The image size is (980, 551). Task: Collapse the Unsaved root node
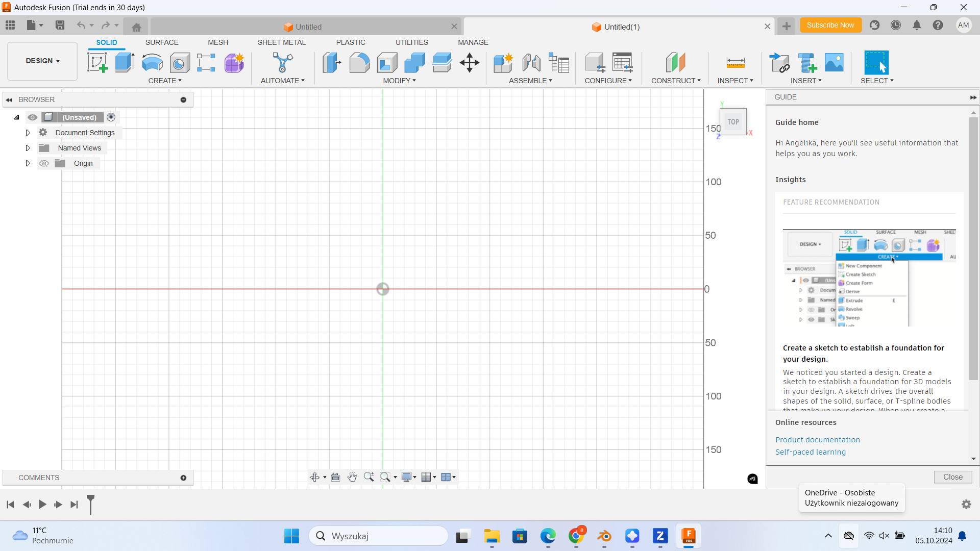pos(17,117)
